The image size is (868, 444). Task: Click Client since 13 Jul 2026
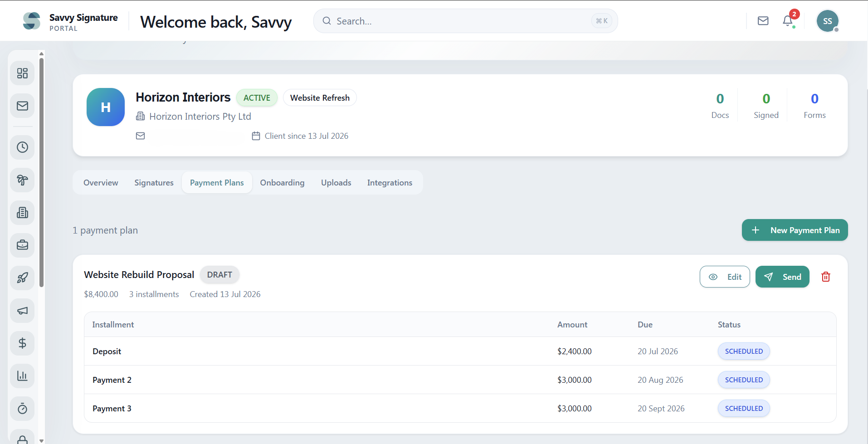(x=307, y=136)
